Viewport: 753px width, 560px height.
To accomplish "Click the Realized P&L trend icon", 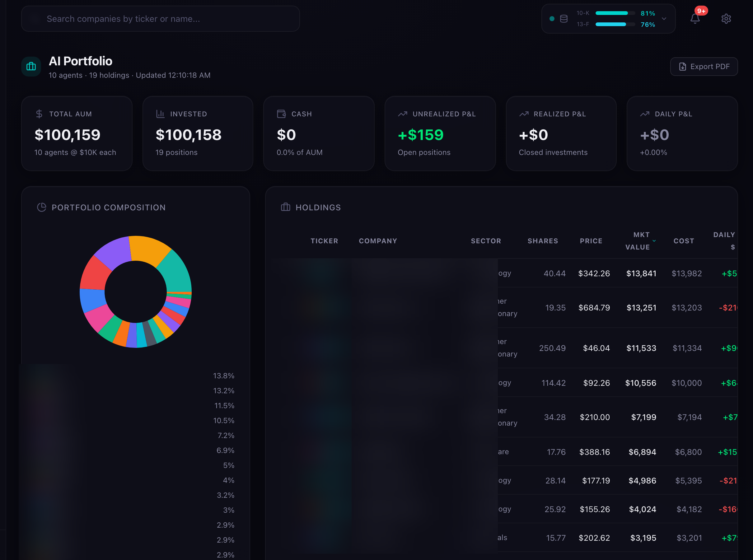I will pos(524,114).
